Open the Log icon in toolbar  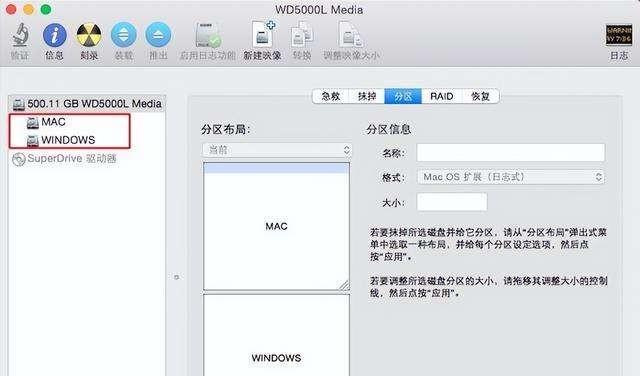(619, 35)
